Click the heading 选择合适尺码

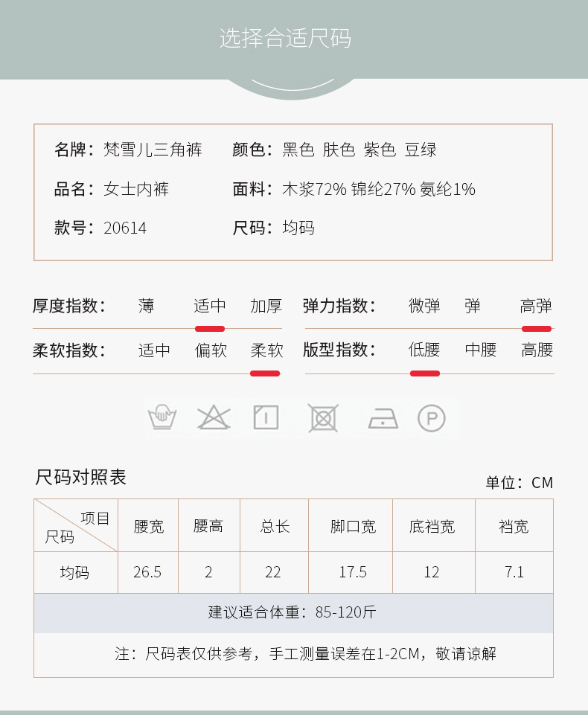click(x=286, y=38)
